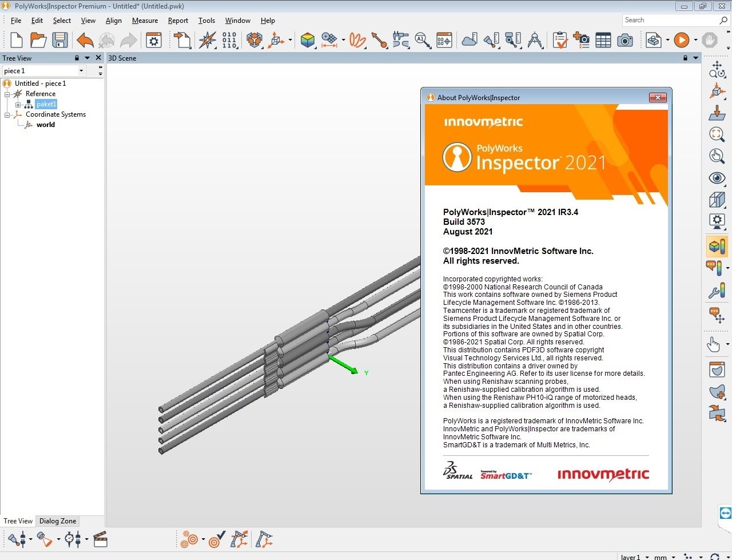Image resolution: width=732 pixels, height=560 pixels.
Task: Click the TeamViewer icon at the right edge
Action: [725, 513]
